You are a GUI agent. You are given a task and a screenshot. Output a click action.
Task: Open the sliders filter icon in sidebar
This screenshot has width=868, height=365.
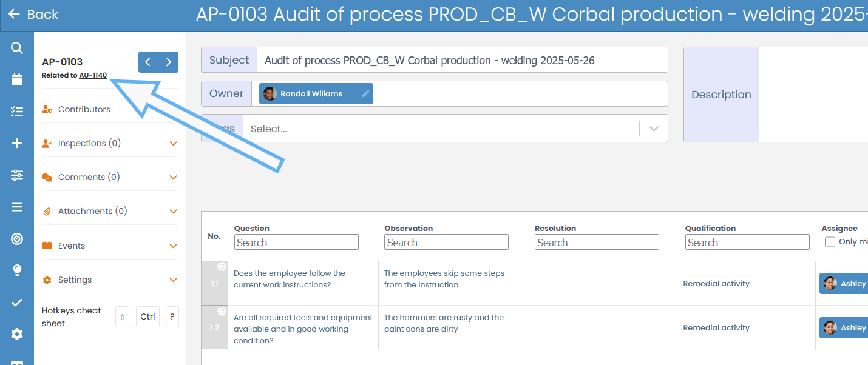click(x=17, y=175)
